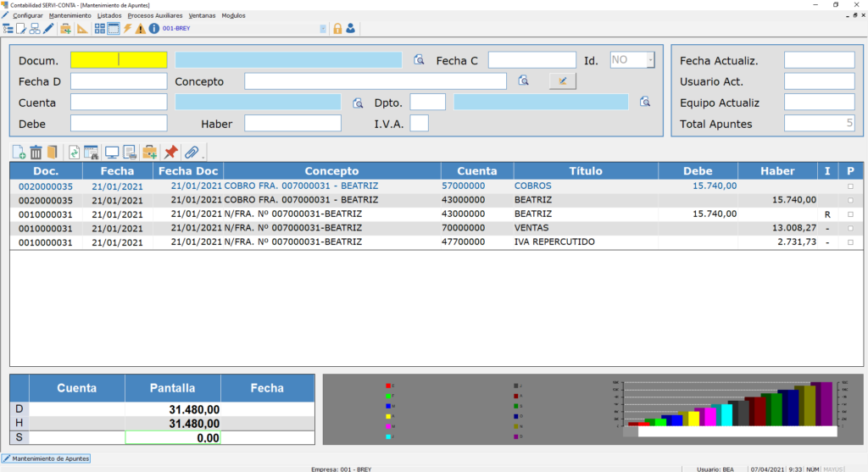
Task: Click the blue information icon in toolbar
Action: [153, 29]
